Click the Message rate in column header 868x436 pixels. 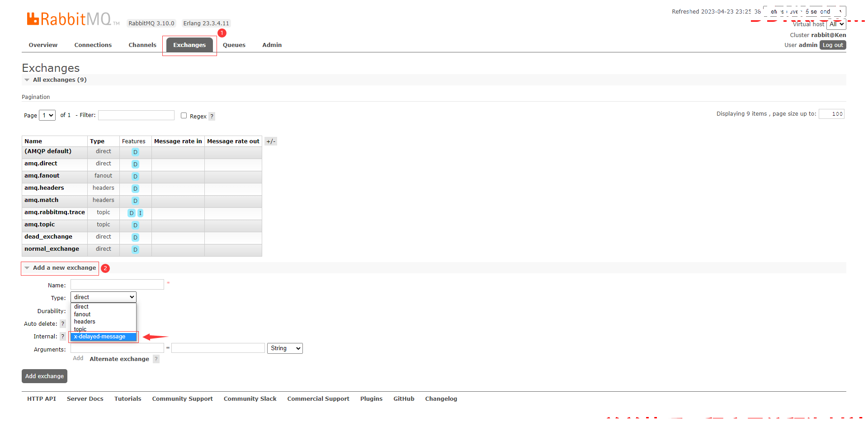[x=178, y=141]
